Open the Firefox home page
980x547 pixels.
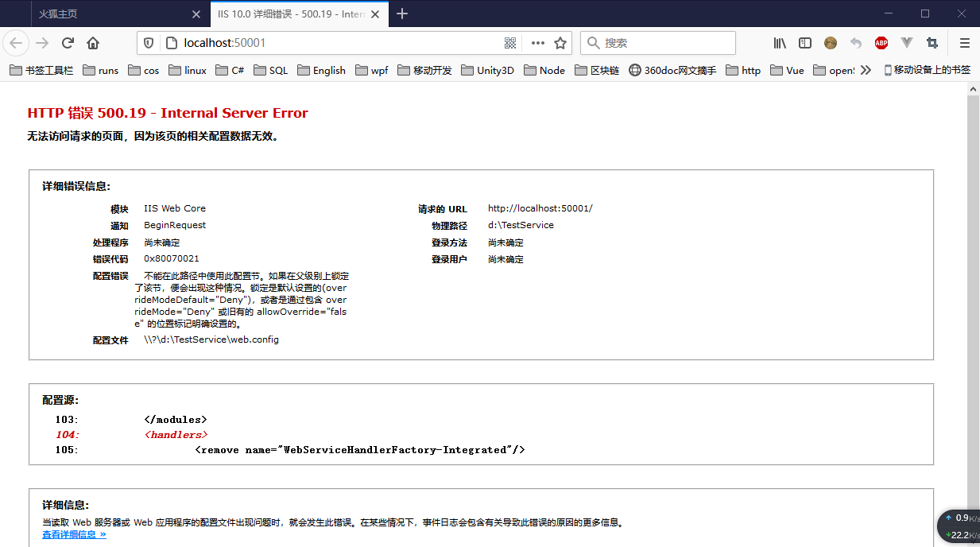point(93,43)
